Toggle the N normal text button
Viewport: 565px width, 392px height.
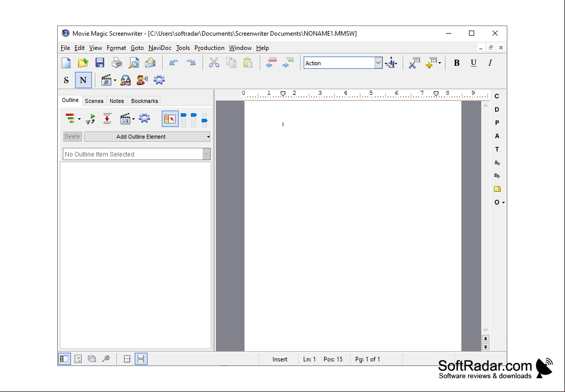[83, 80]
